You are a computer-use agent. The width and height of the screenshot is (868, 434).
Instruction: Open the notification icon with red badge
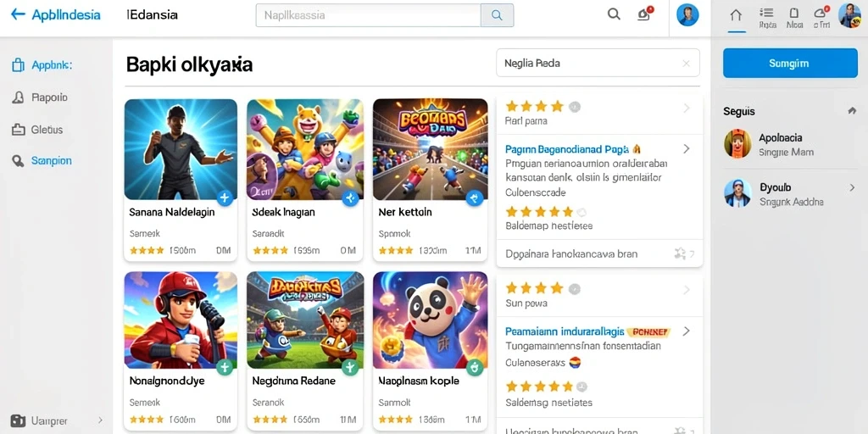pyautogui.click(x=644, y=14)
